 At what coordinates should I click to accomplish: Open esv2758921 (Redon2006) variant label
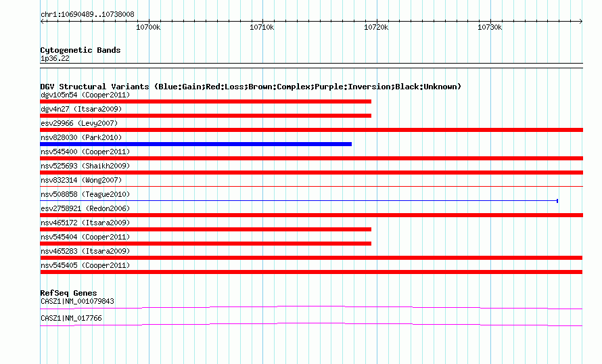[x=85, y=208]
